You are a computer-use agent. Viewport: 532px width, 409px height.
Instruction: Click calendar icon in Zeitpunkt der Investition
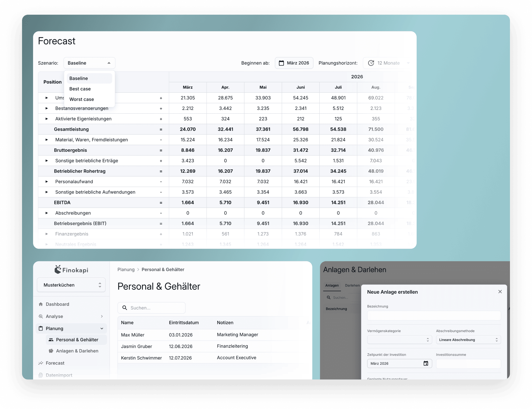426,363
